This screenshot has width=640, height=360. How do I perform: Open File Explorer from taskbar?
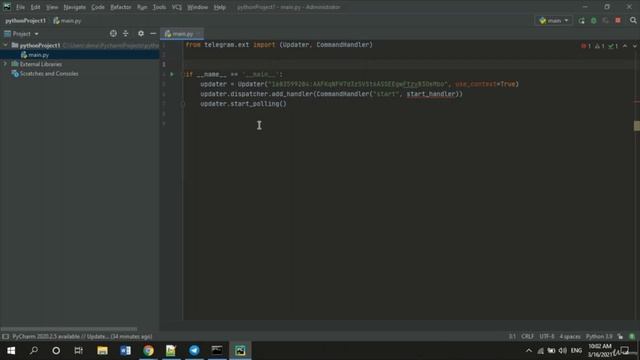(x=102, y=351)
